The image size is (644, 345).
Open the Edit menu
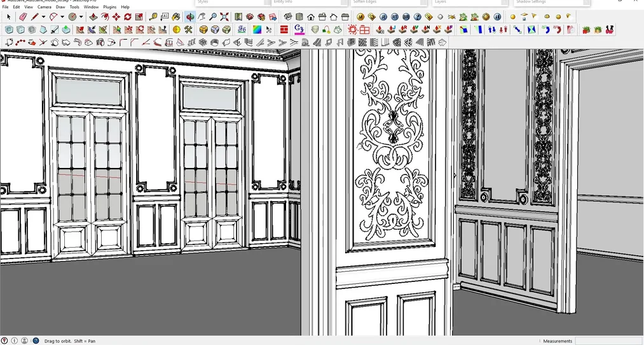17,7
